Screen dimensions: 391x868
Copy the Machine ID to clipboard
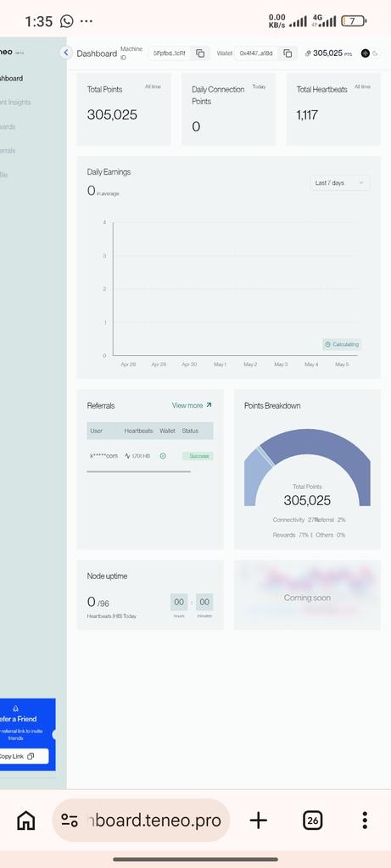(200, 53)
